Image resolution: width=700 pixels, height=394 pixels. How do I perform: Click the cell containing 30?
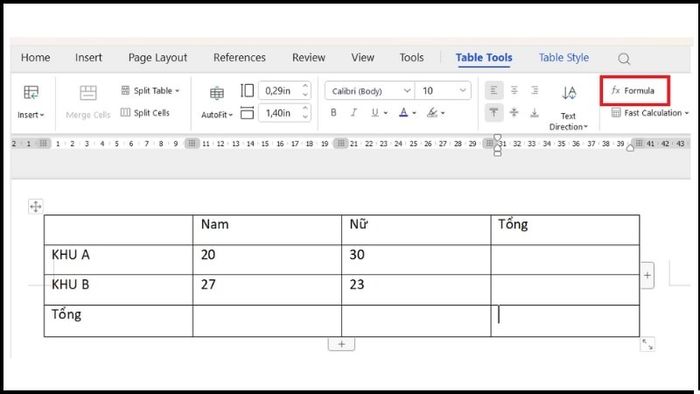click(416, 260)
